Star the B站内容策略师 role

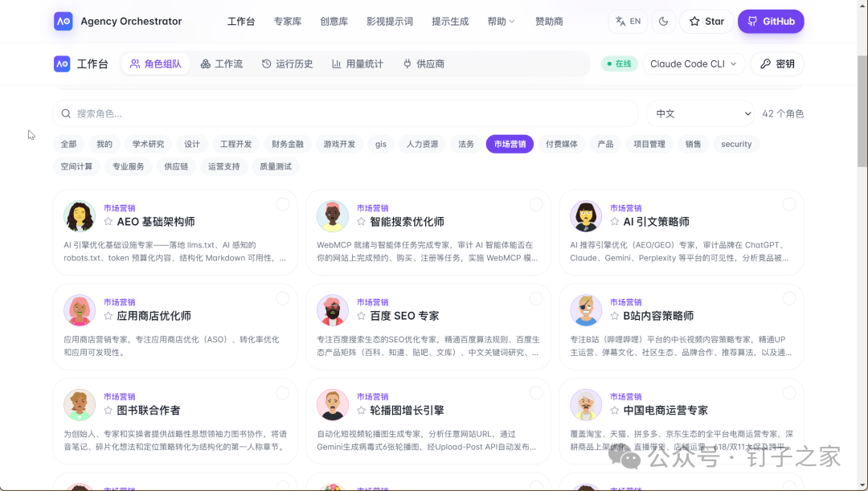click(615, 316)
